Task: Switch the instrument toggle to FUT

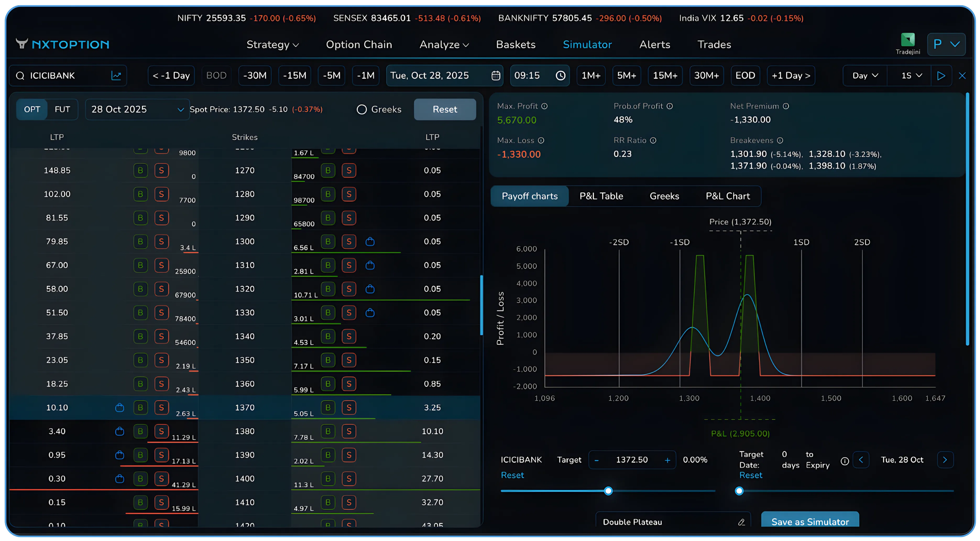Action: pyautogui.click(x=62, y=109)
